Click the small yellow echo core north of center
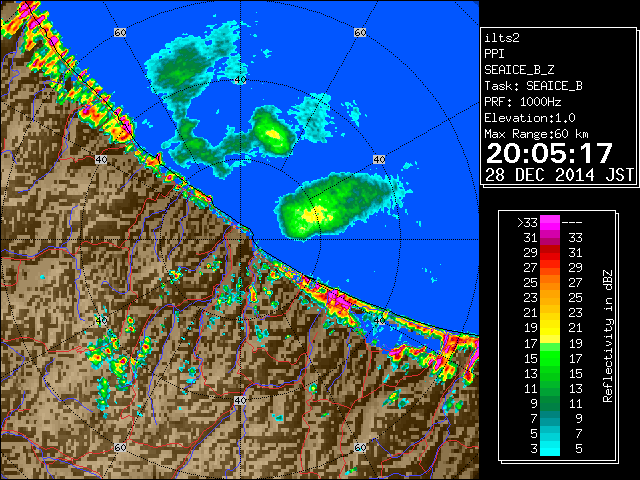The height and width of the screenshot is (480, 640). pyautogui.click(x=273, y=134)
